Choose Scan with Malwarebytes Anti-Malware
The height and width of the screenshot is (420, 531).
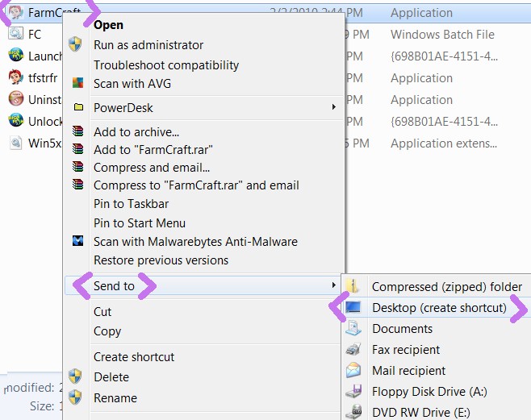click(195, 242)
